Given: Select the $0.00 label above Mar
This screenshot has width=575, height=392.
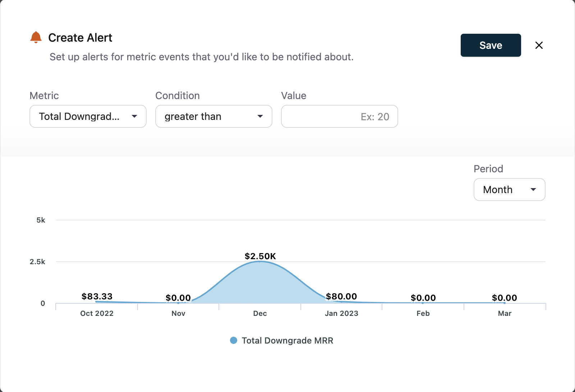Looking at the screenshot, I should [504, 298].
